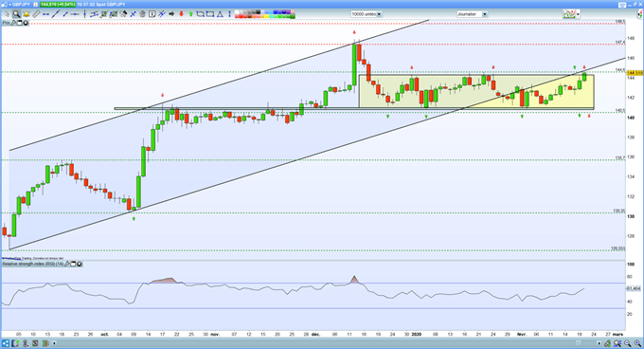Click the 130.35 price level label
Image resolution: width=644 pixels, height=349 pixels.
[619, 211]
